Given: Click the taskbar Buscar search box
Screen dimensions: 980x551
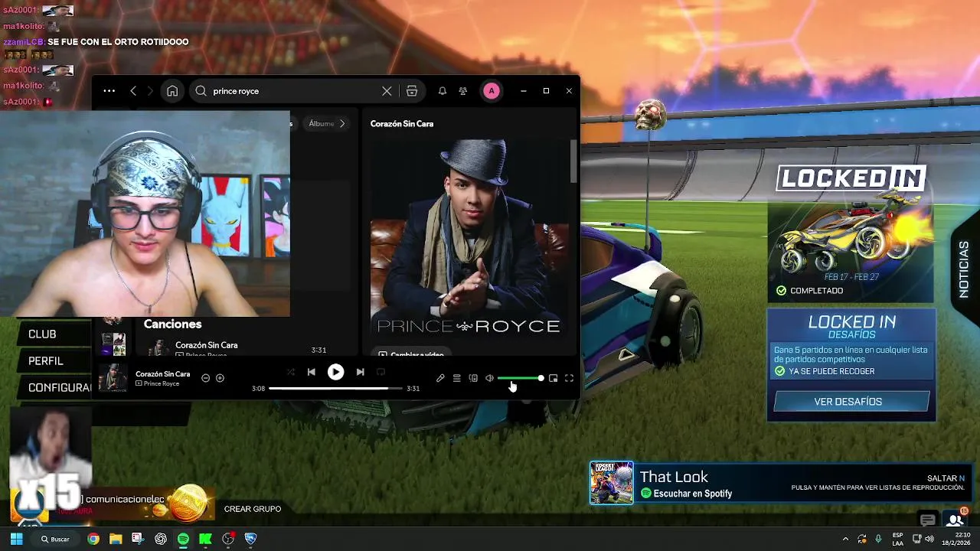Looking at the screenshot, I should 55,539.
